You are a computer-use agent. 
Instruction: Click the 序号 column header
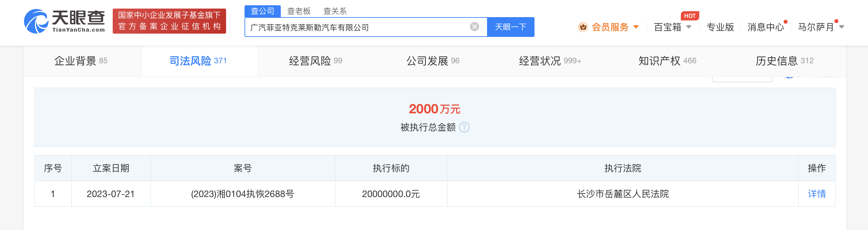point(53,168)
